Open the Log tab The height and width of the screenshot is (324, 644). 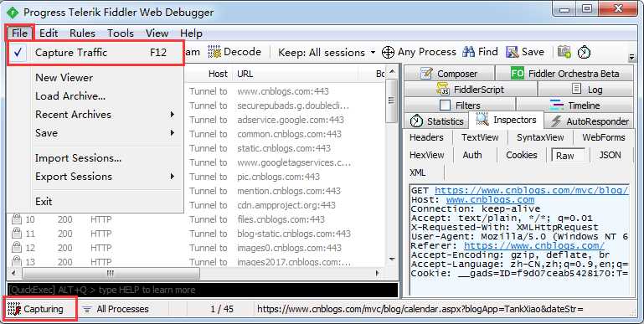click(x=586, y=89)
